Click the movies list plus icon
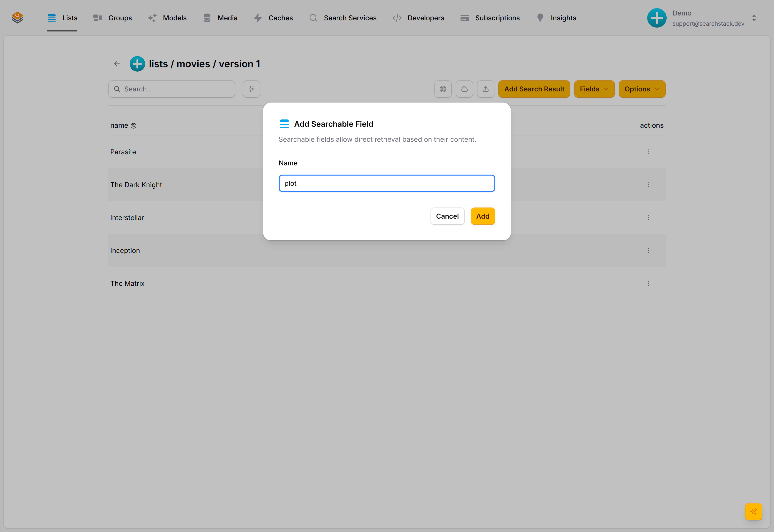Viewport: 774px width, 532px height. coord(137,64)
